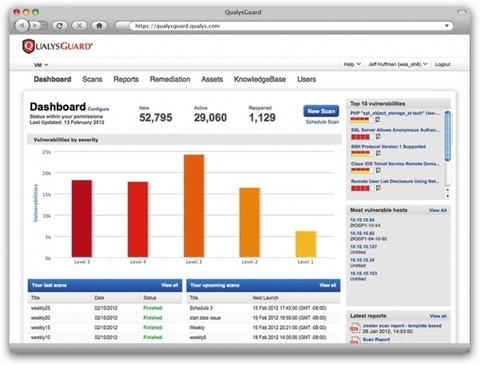Expand the VM module dropdown

pyautogui.click(x=41, y=65)
